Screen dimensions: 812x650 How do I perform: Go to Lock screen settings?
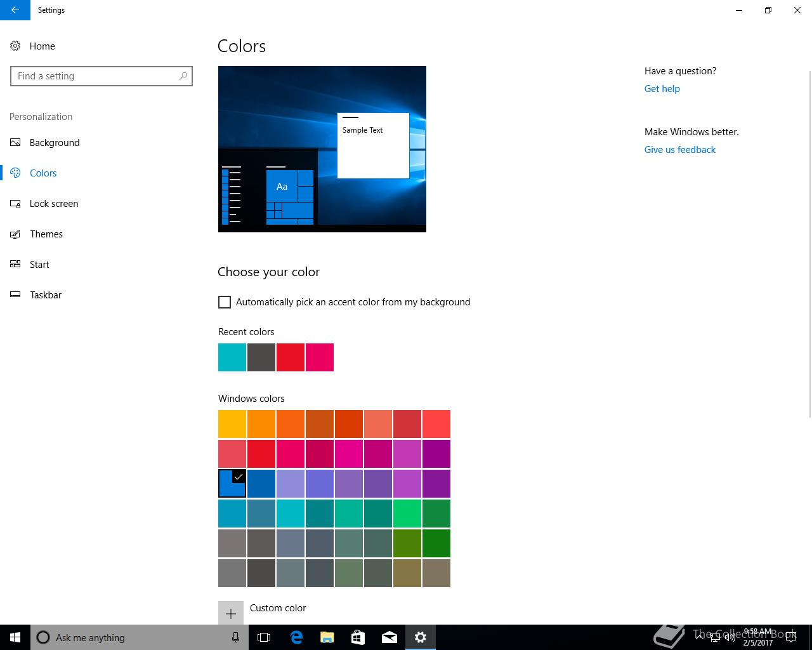tap(54, 204)
